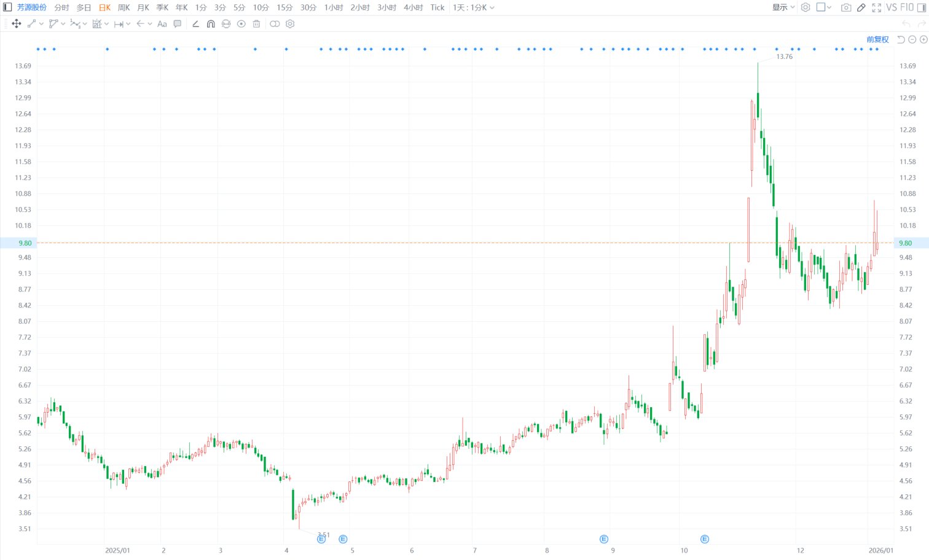Pick the polygon shape drawing tool
The image size is (929, 560).
53,24
